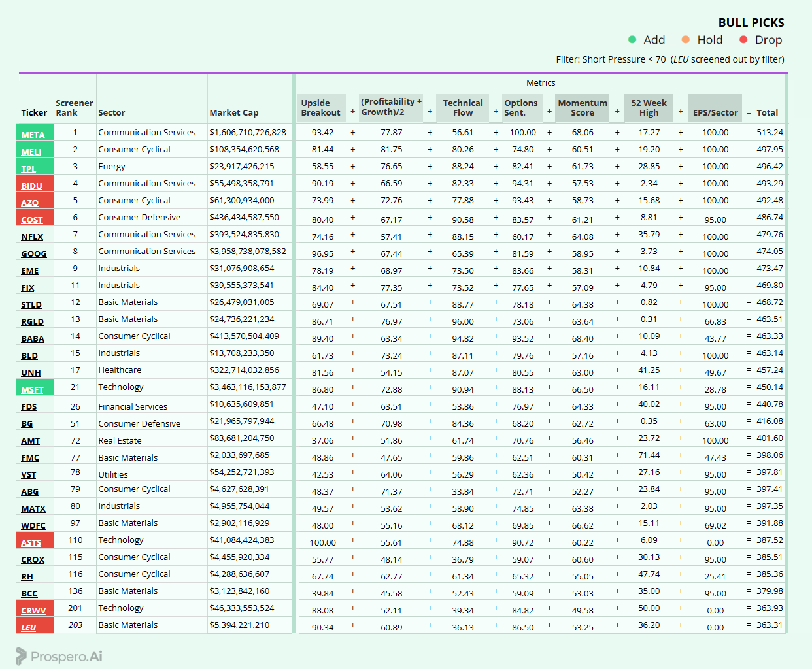Open the MELI ticker link
Image resolution: width=812 pixels, height=669 pixels.
31,152
